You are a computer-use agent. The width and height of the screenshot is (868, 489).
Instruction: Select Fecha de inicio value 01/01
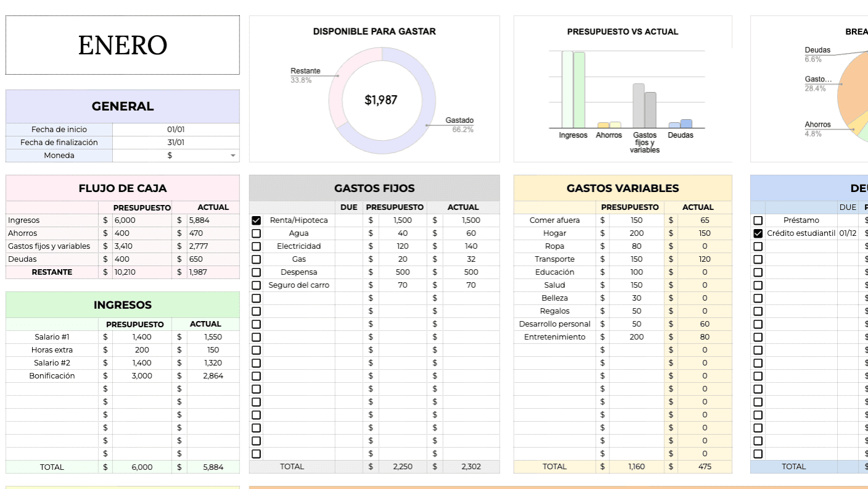176,130
